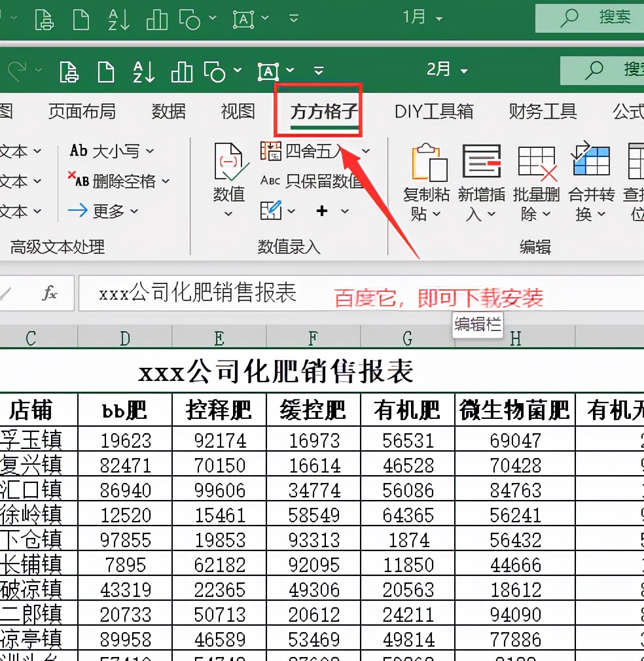Click text box icon in the 1月 window
Image resolution: width=644 pixels, height=661 pixels.
(243, 20)
